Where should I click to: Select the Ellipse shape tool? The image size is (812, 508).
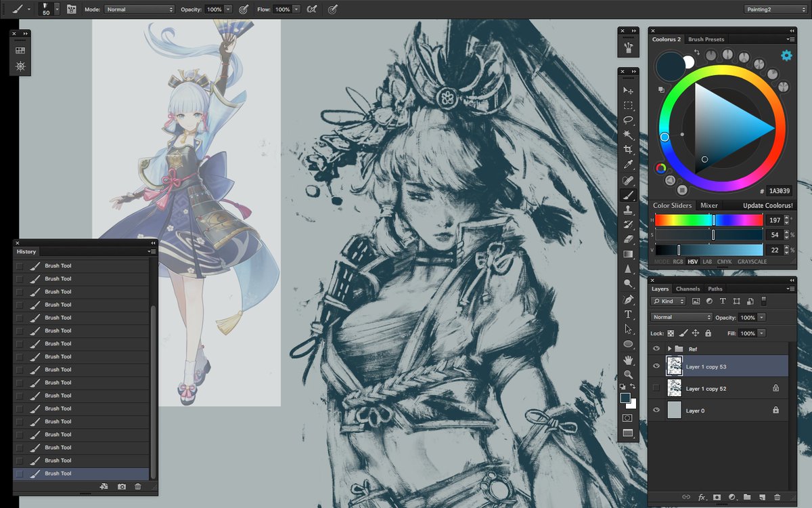628,344
